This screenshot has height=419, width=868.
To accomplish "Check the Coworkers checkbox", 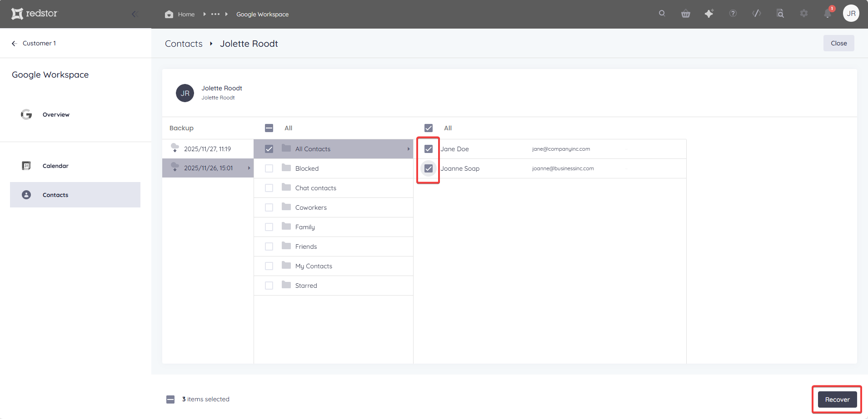I will [269, 207].
